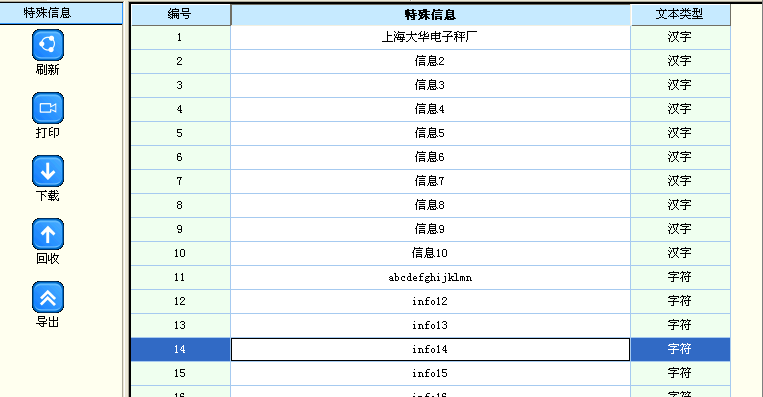Image resolution: width=763 pixels, height=397 pixels.
Task: Select the cell info15
Action: 430,373
